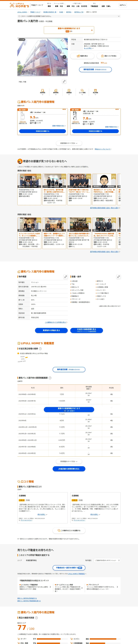Click the pencil icon beside 設備・条件
Screen dimensions: 138x644
pos(118,276)
